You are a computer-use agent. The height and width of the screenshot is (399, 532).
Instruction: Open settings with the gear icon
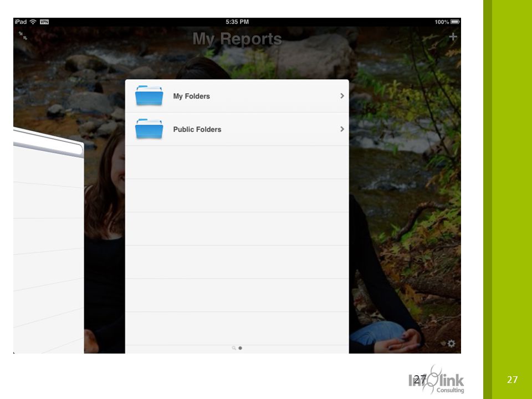451,344
